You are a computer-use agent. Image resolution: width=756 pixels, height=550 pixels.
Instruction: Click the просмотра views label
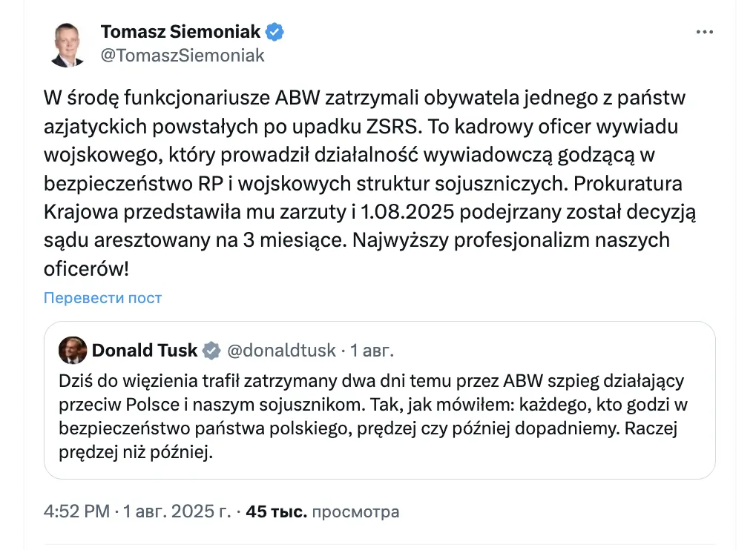pos(355,511)
